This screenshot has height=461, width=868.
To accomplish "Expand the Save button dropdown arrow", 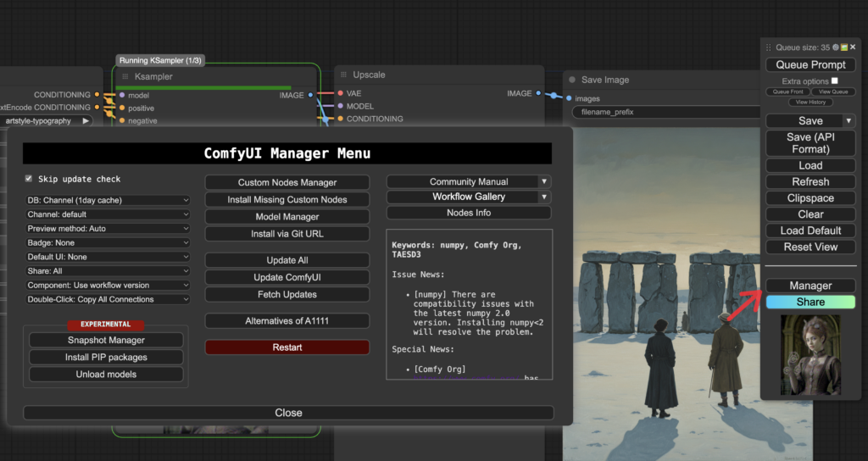I will (849, 121).
